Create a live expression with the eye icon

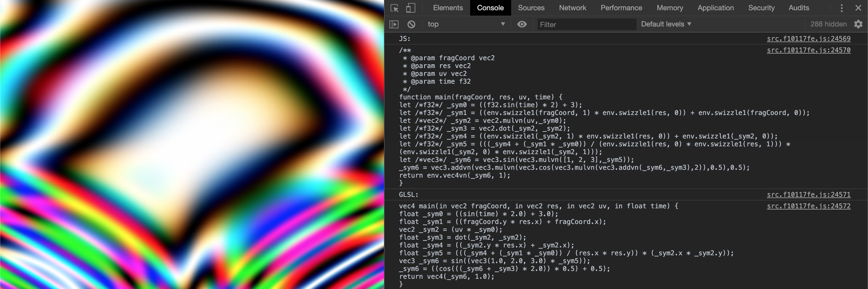click(x=522, y=24)
